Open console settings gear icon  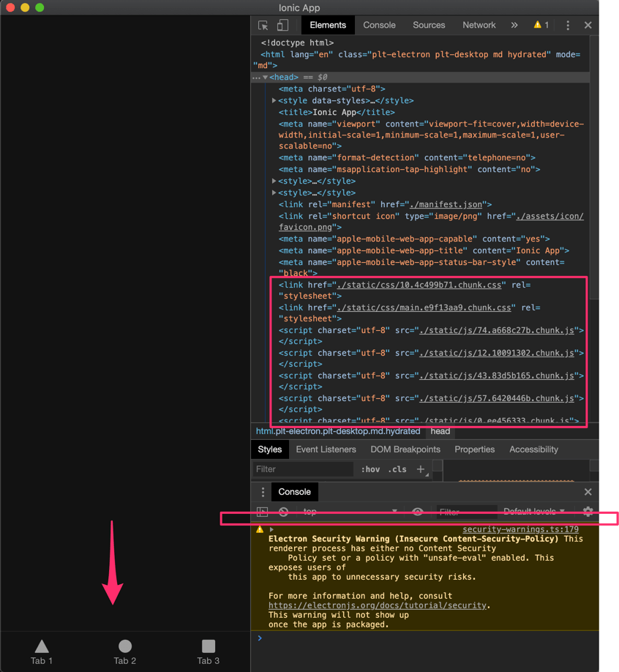pyautogui.click(x=588, y=512)
